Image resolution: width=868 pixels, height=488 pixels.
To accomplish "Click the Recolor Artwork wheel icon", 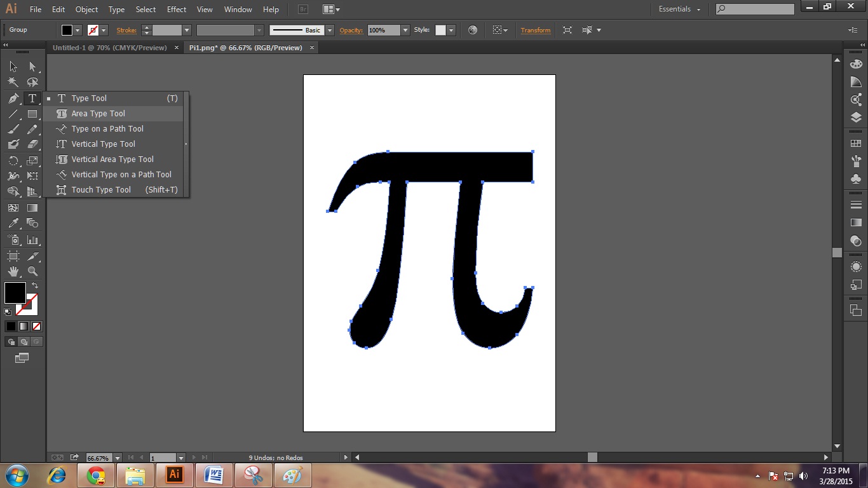I will click(472, 30).
